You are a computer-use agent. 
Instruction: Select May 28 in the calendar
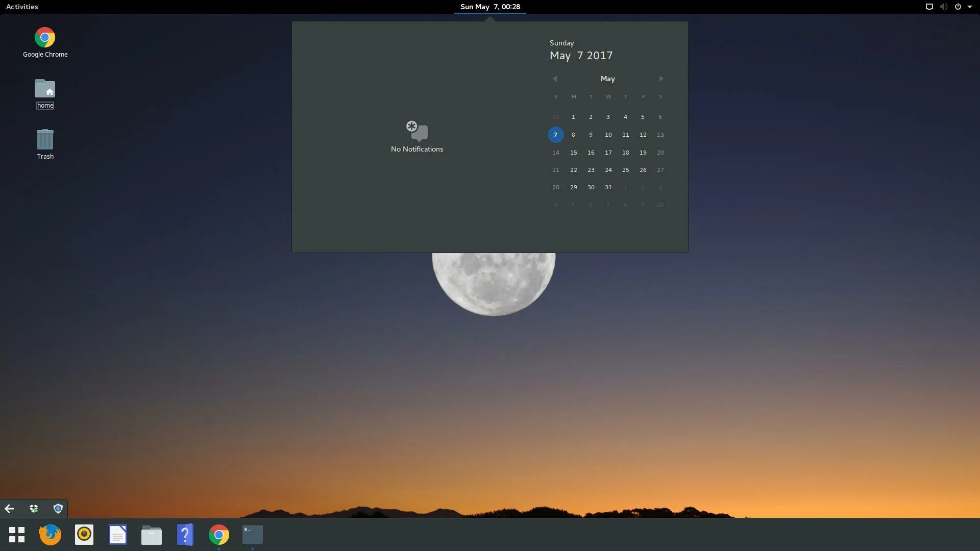point(556,187)
